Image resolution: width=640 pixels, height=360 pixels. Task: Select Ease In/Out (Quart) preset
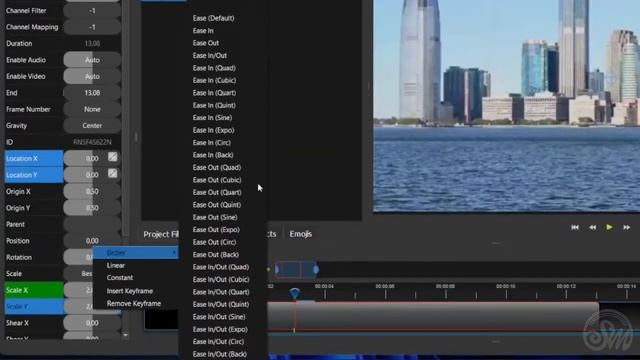(221, 292)
